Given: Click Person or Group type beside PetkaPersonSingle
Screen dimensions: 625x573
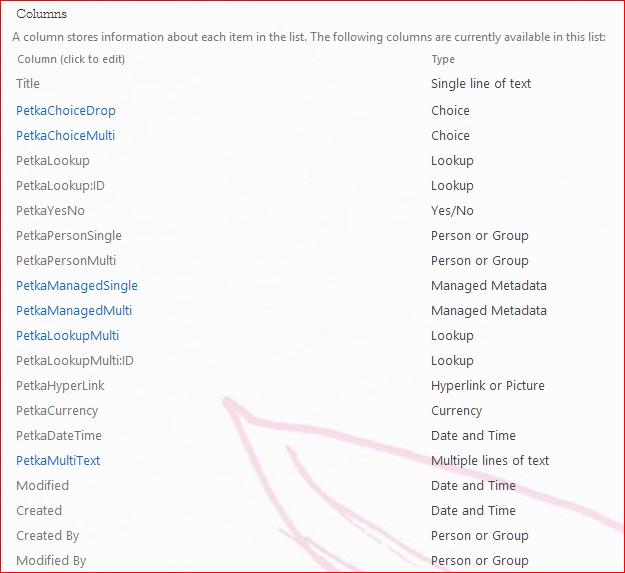Looking at the screenshot, I should click(x=480, y=236).
